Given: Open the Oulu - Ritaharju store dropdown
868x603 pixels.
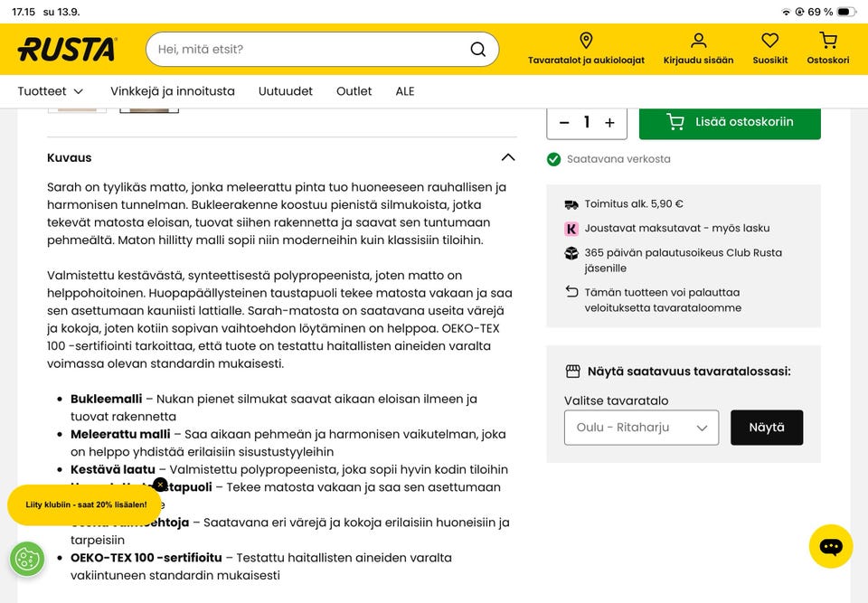Looking at the screenshot, I should pos(641,428).
